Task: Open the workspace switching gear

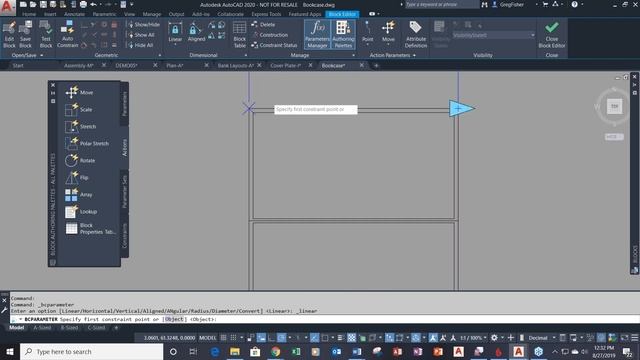Action: (494, 338)
